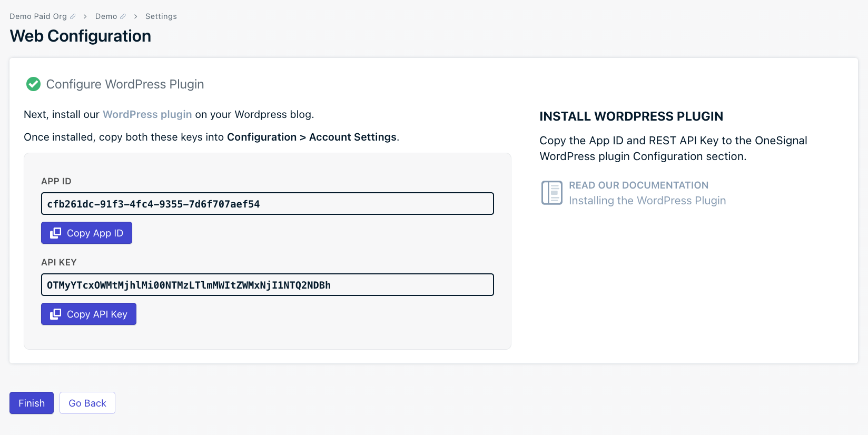Open Read Our Documentation link

(638, 185)
